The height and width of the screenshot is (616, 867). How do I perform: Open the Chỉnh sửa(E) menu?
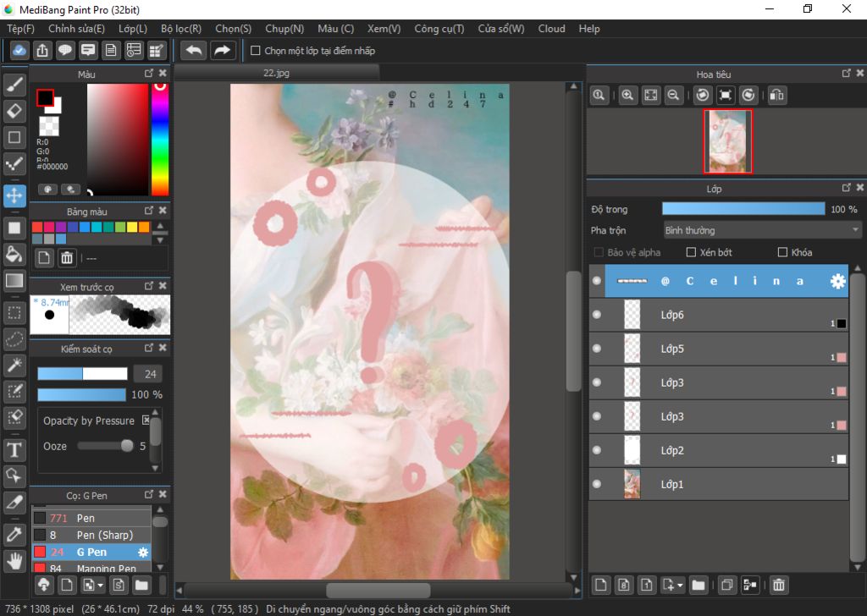tap(76, 29)
